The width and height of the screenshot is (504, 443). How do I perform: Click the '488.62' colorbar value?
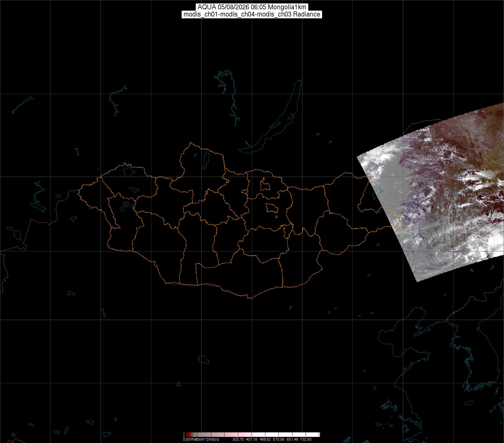click(x=265, y=439)
